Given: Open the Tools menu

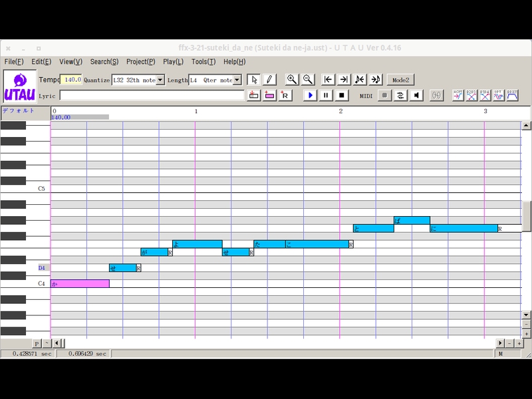Looking at the screenshot, I should (203, 62).
